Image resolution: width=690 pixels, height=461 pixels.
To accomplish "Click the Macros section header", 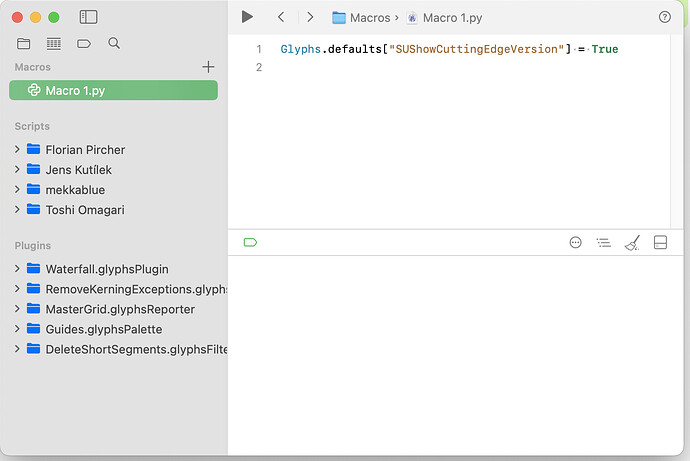I will point(33,67).
